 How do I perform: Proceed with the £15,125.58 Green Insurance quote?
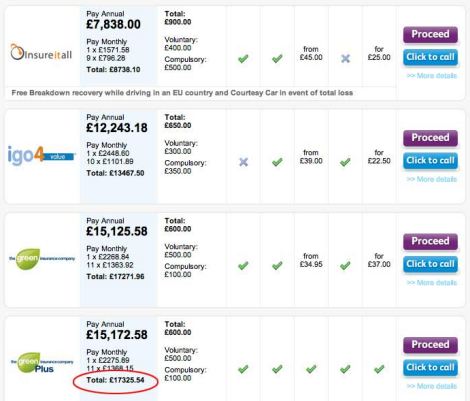coord(430,241)
